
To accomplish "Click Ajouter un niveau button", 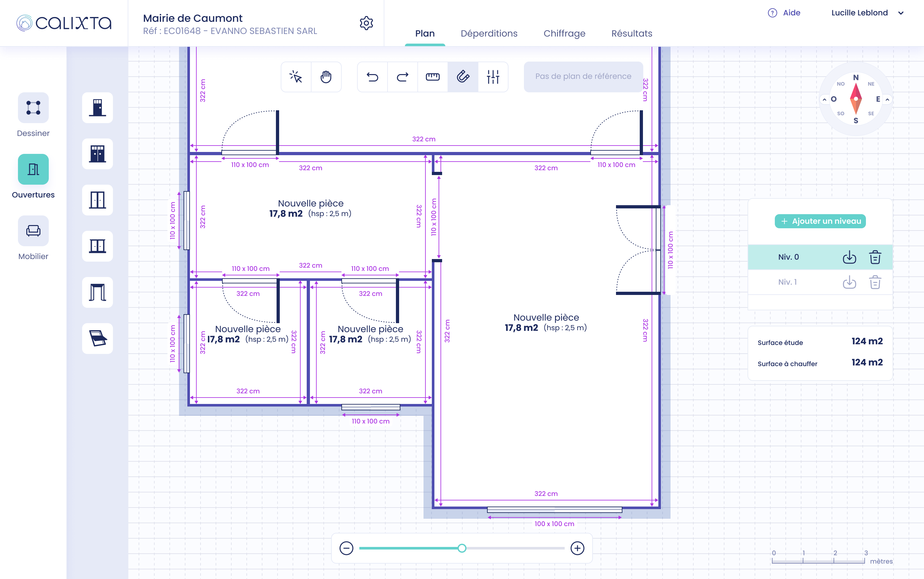I will click(x=820, y=221).
